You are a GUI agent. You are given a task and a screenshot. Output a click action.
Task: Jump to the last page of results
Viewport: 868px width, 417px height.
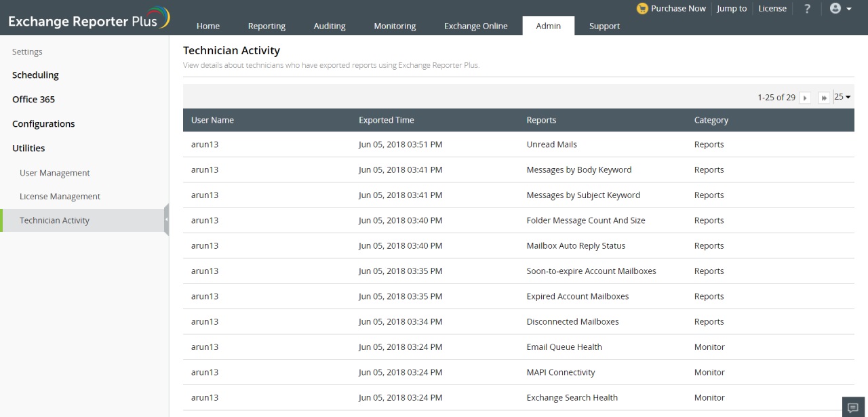point(824,98)
